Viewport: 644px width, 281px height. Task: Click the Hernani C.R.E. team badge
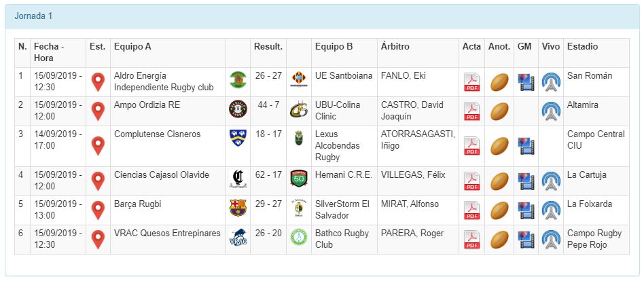coord(298,179)
